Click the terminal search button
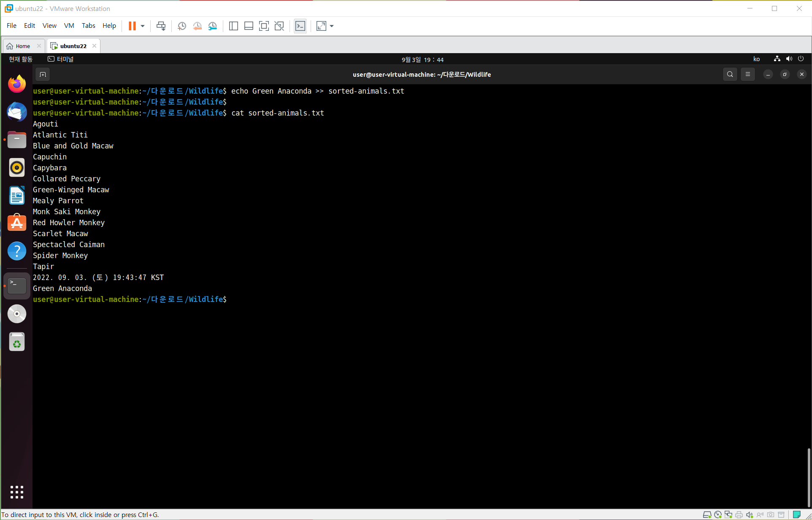 (x=730, y=74)
